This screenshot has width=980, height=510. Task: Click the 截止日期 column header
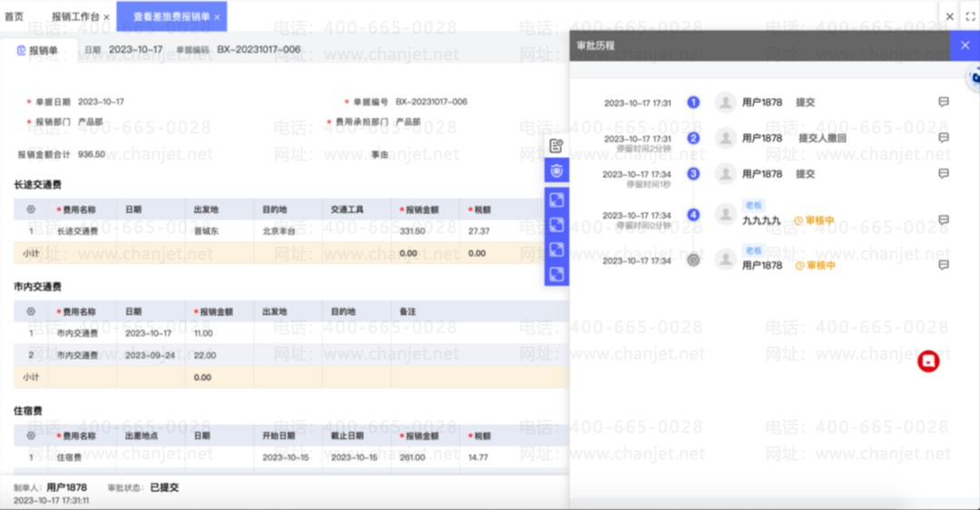click(347, 436)
